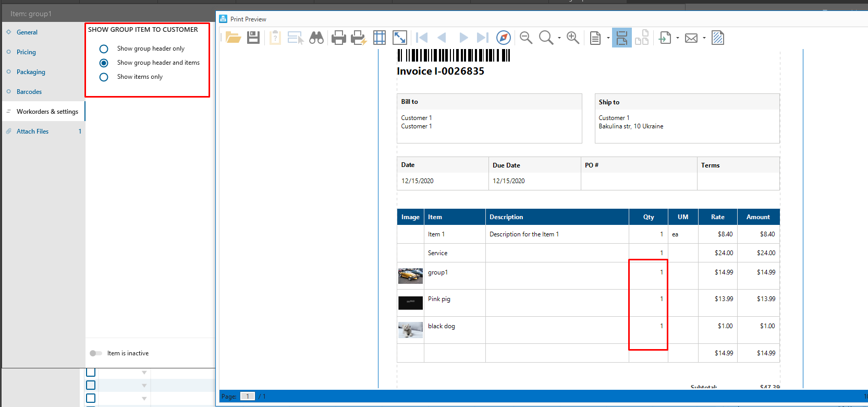The width and height of the screenshot is (868, 407).
Task: Click the 'group1' item name in invoice
Action: [x=438, y=272]
